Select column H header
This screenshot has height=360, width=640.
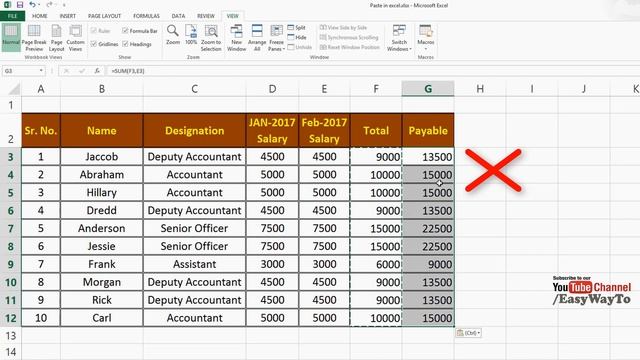480,89
